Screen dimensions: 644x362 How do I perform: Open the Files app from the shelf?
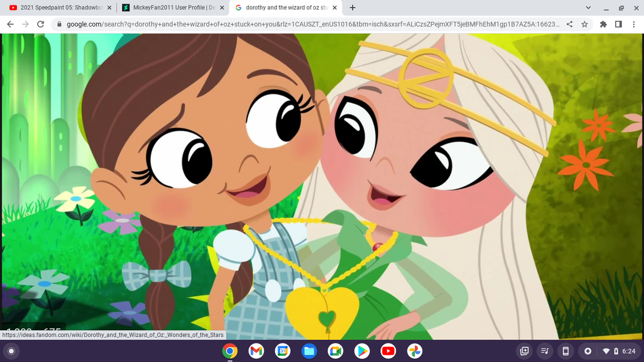tap(309, 351)
